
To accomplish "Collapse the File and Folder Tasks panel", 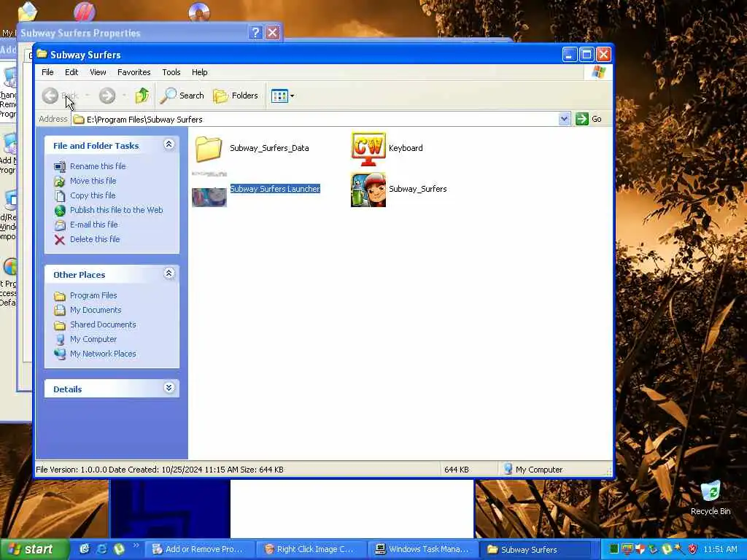I will tap(169, 145).
